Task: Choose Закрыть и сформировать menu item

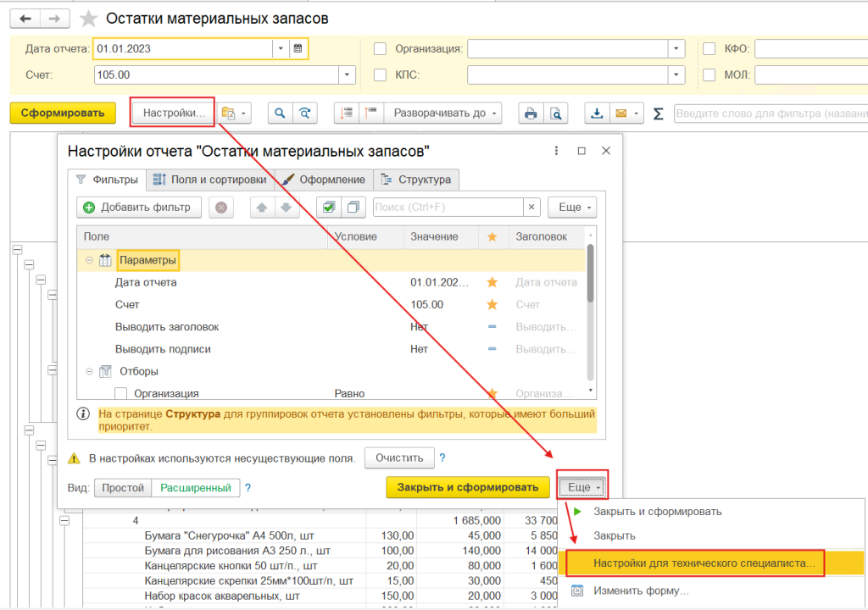Action: 658,512
